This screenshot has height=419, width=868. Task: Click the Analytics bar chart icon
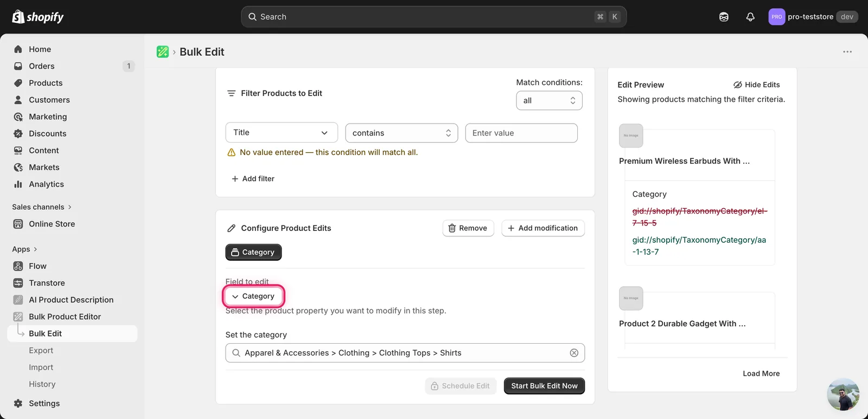(18, 184)
